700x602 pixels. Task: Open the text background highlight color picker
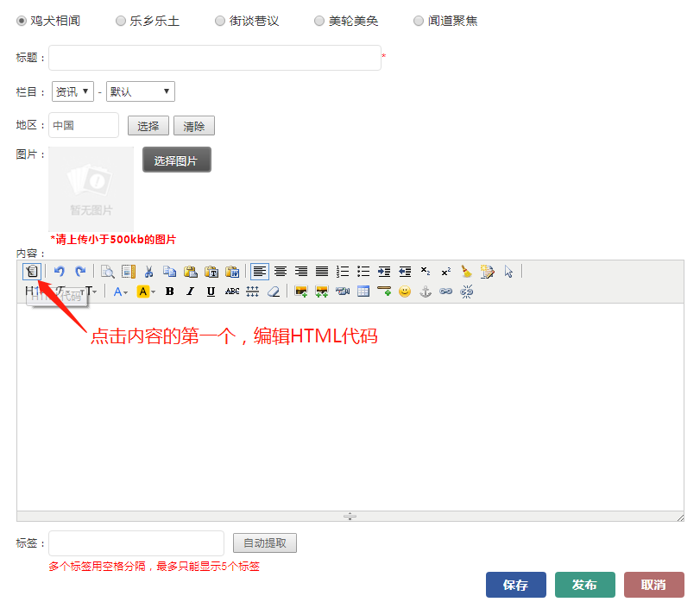146,292
